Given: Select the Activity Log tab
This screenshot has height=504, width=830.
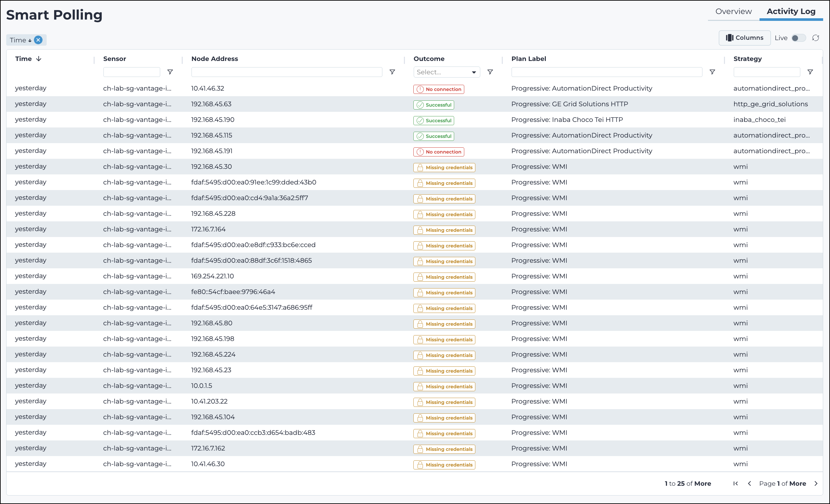Looking at the screenshot, I should (791, 11).
